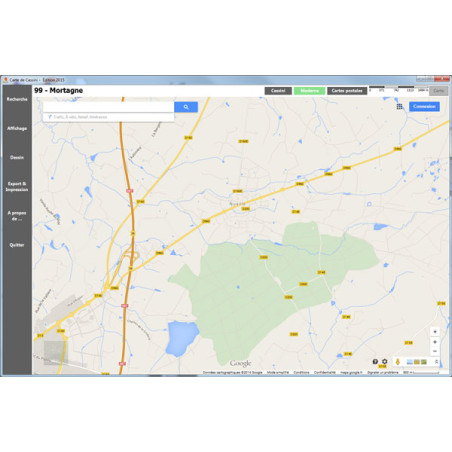Expand the traffic and itinerary suggestions row
The height and width of the screenshot is (452, 452).
coord(109,117)
